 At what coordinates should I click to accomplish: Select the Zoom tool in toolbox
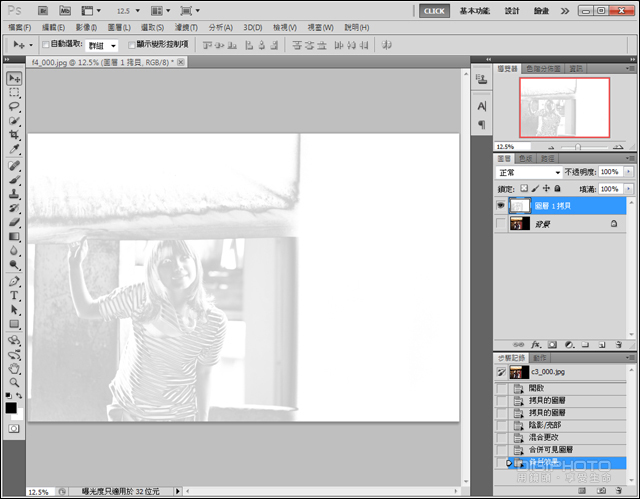(14, 383)
